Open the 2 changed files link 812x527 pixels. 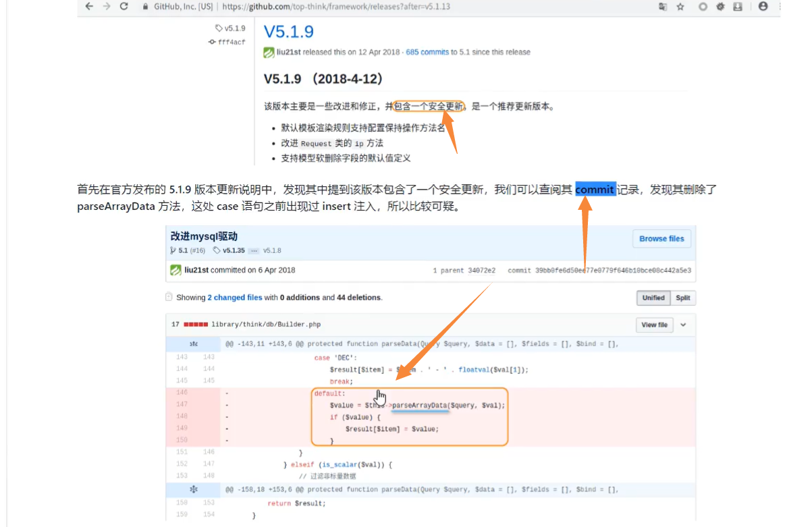pos(235,298)
